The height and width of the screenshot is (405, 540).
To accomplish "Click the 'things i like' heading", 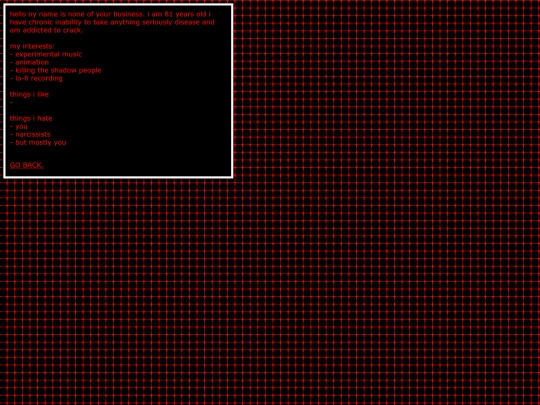I will [x=29, y=94].
